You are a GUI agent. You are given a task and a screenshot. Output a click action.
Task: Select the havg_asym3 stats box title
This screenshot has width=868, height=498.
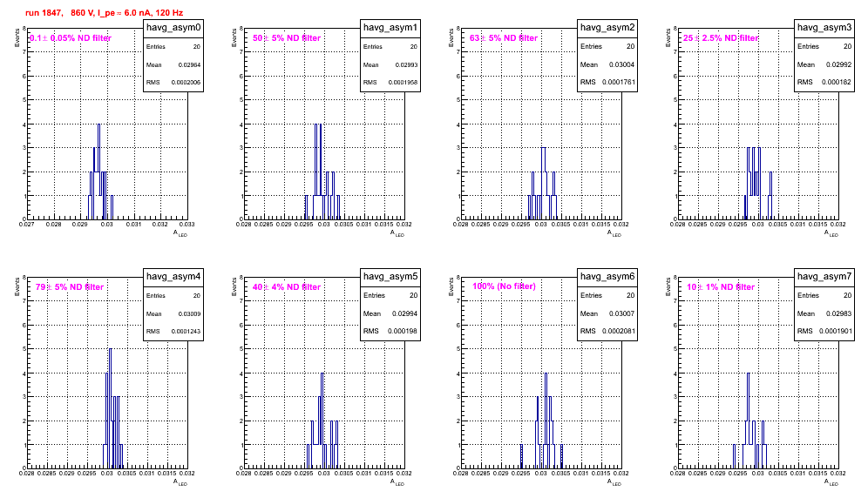824,27
